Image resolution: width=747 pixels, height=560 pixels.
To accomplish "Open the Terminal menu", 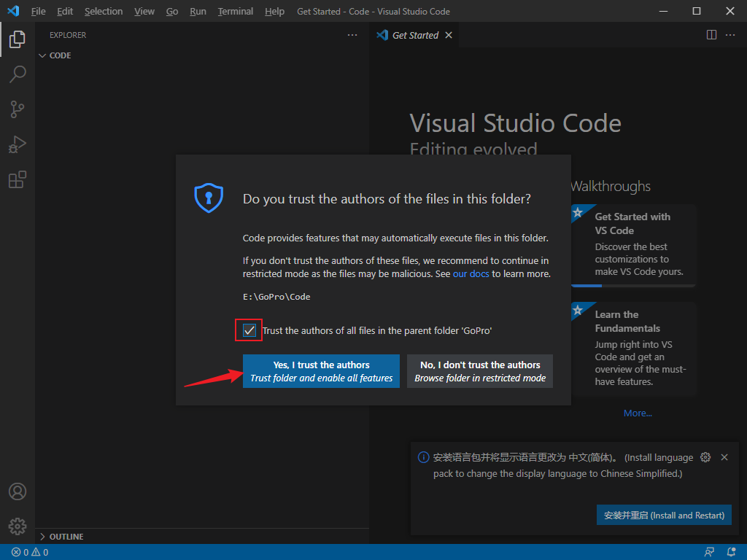I will click(x=235, y=12).
